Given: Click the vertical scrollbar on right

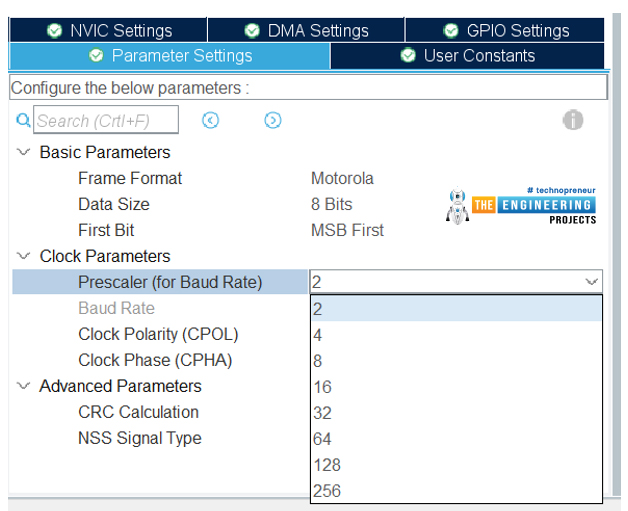Looking at the screenshot, I should tap(616, 255).
